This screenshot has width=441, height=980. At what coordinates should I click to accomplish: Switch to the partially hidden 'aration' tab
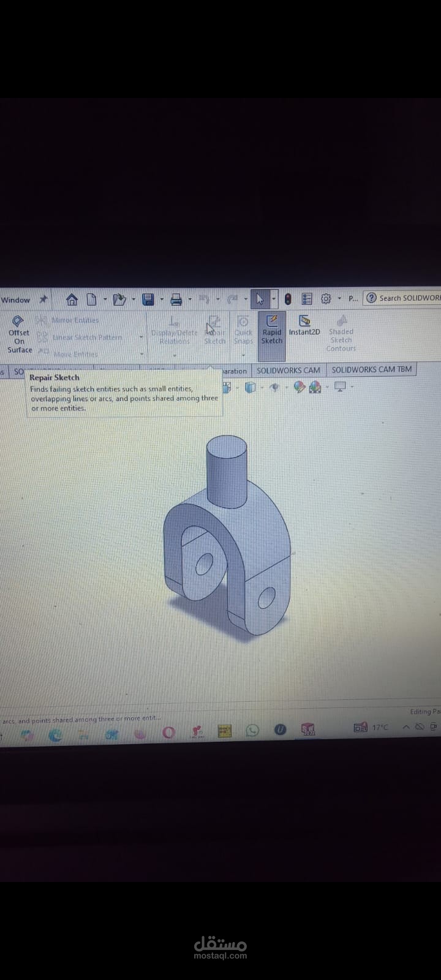click(x=235, y=371)
